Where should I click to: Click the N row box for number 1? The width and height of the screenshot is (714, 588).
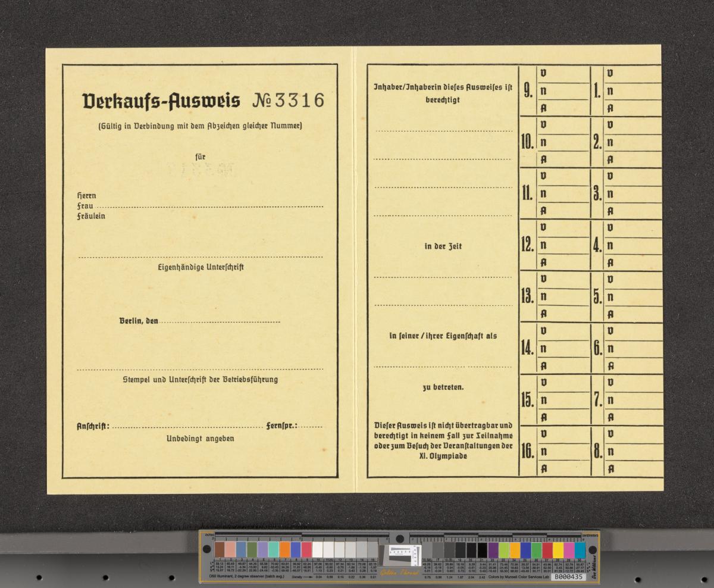point(632,92)
